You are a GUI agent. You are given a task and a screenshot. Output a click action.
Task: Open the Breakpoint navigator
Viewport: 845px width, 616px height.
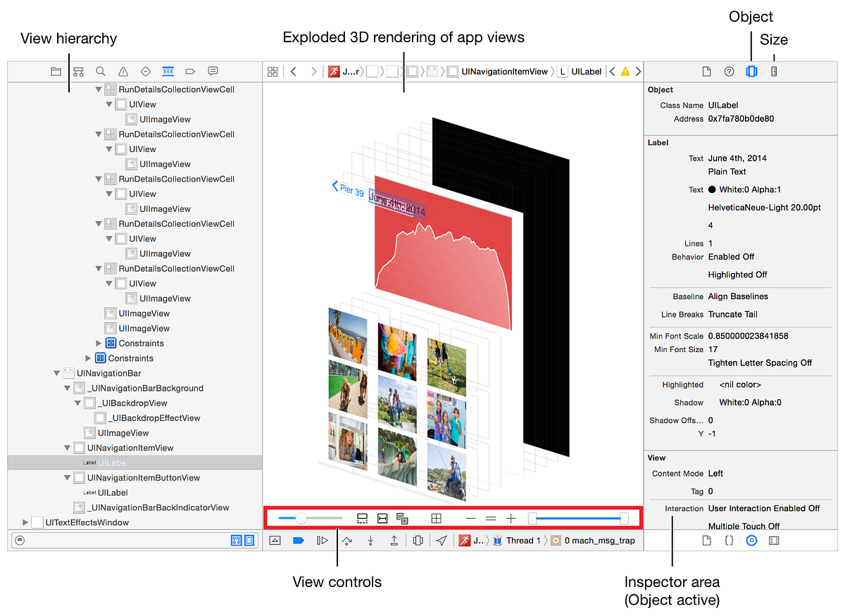click(190, 71)
